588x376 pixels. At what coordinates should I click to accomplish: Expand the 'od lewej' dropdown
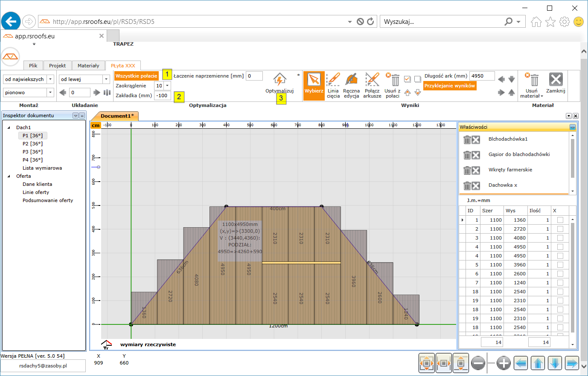point(106,79)
